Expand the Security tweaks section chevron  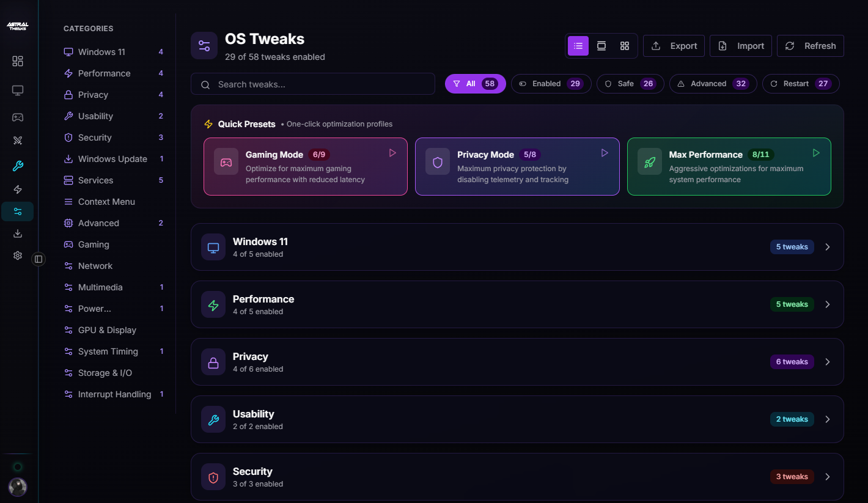[x=828, y=477]
